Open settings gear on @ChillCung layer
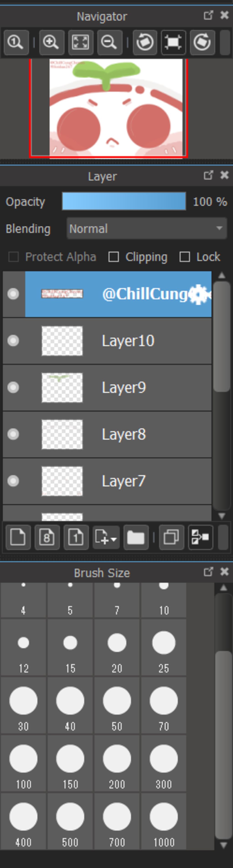The image size is (233, 868). (x=199, y=294)
